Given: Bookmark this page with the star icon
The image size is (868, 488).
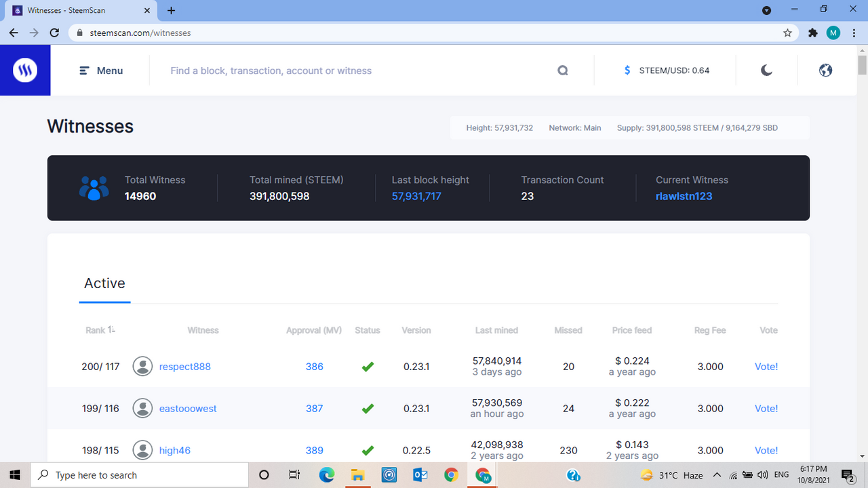Looking at the screenshot, I should 787,33.
